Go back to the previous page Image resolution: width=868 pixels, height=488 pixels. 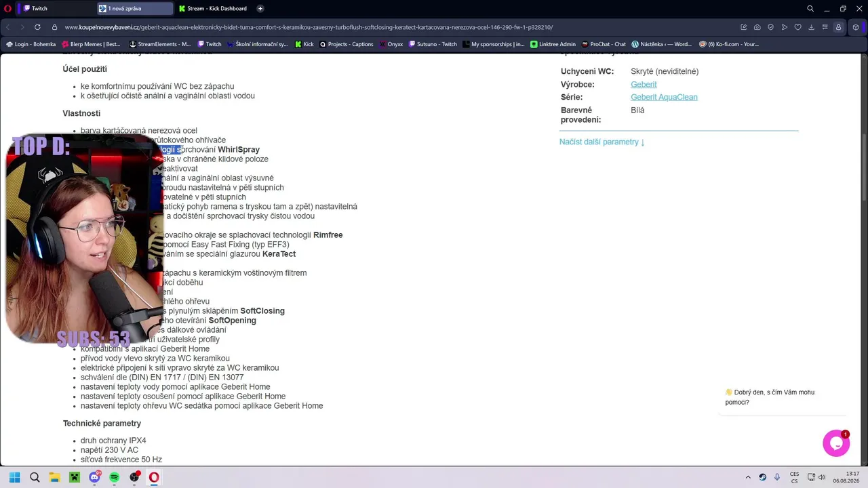7,27
